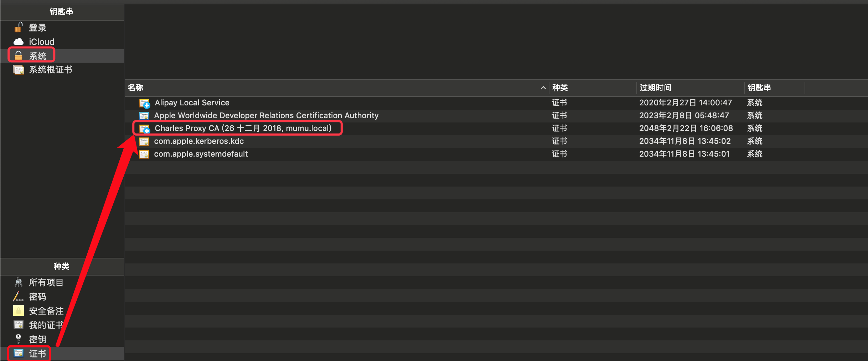Click expiry 2048年2月22日 16:06:08
Image resolution: width=868 pixels, height=361 pixels.
pos(686,129)
